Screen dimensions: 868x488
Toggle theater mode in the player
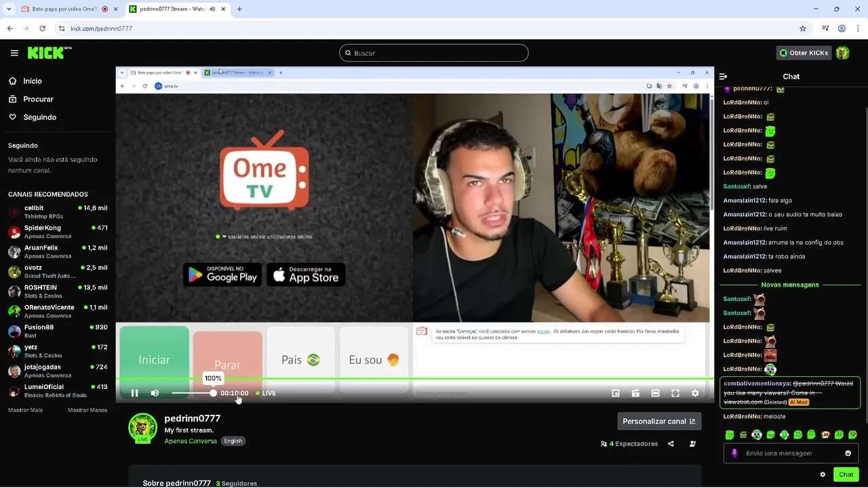[x=655, y=393]
